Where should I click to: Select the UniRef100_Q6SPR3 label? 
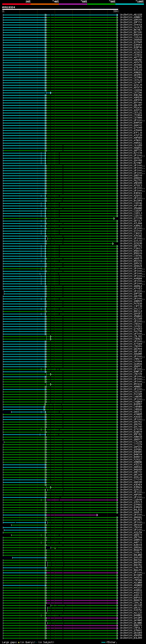131,75
